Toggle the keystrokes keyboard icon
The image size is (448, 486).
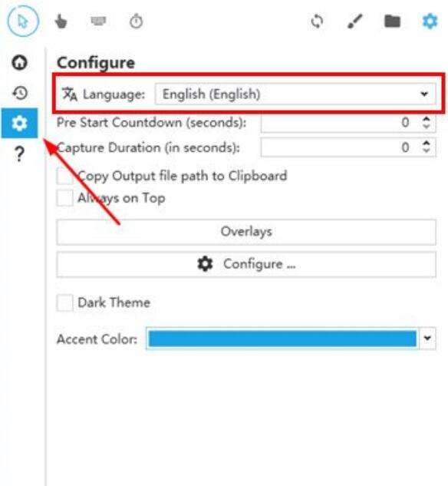(98, 21)
